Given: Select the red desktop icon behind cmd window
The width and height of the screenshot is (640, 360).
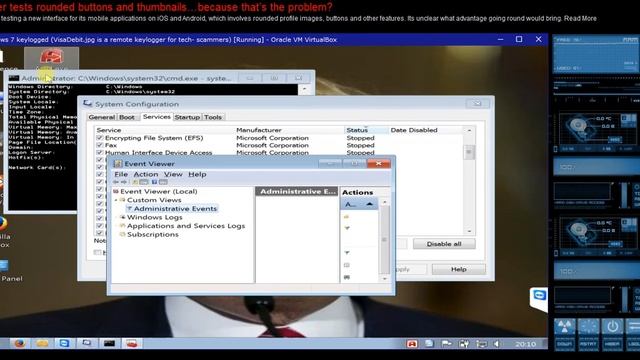Looking at the screenshot, I should click(x=51, y=58).
